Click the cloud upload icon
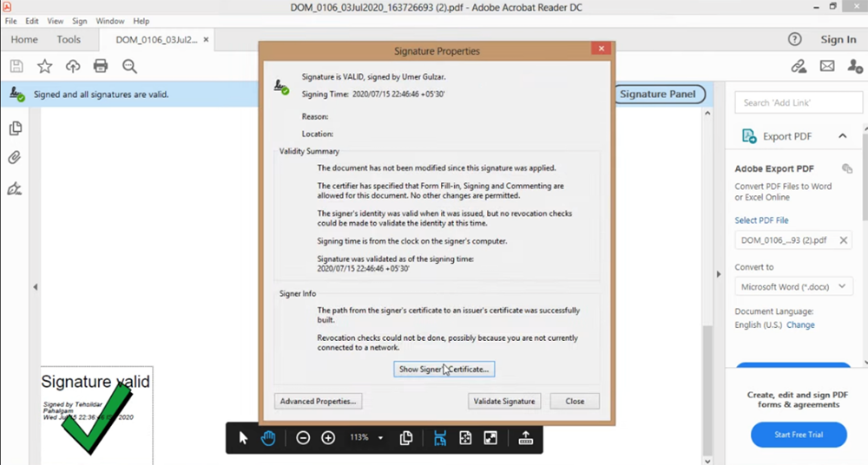 73,66
